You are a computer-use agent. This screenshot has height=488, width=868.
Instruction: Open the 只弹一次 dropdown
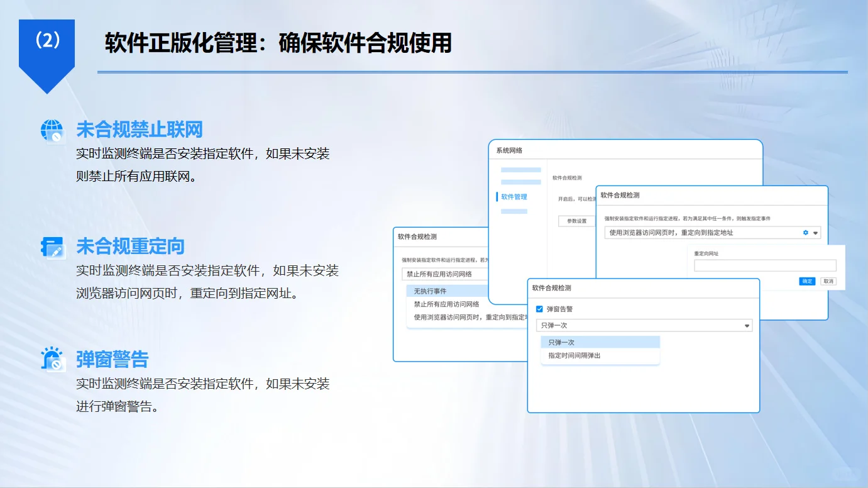pos(644,325)
